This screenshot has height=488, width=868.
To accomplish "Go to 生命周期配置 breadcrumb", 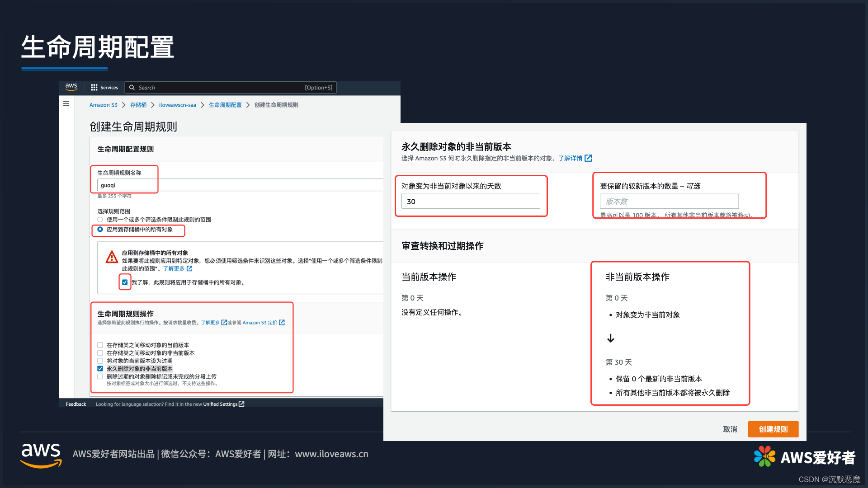I will 225,105.
